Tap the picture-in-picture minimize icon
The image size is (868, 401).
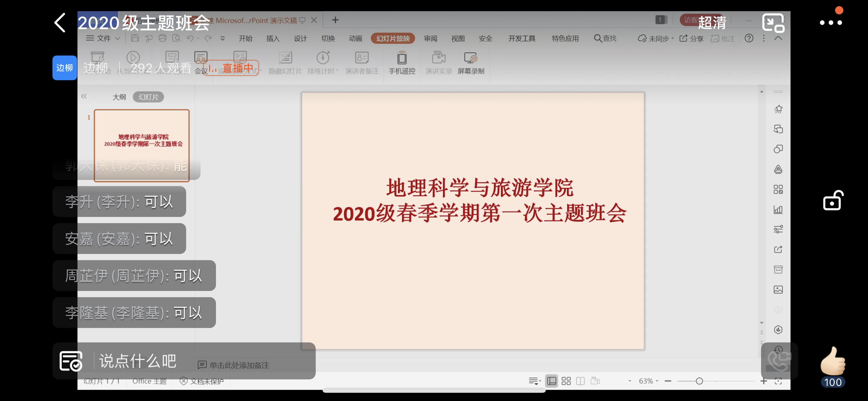point(773,23)
